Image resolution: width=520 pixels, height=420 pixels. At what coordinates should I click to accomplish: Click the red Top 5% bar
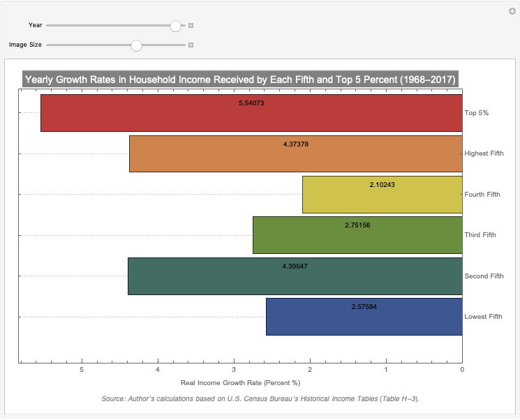click(x=251, y=113)
